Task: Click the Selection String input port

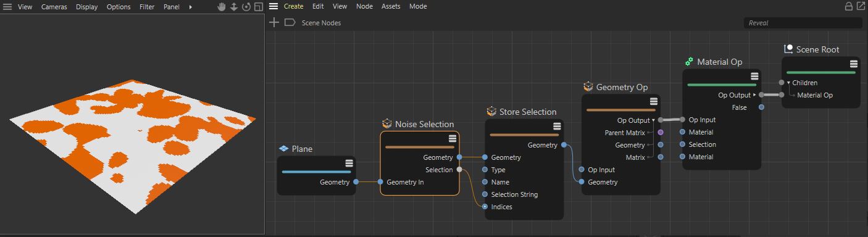Action: (x=485, y=194)
